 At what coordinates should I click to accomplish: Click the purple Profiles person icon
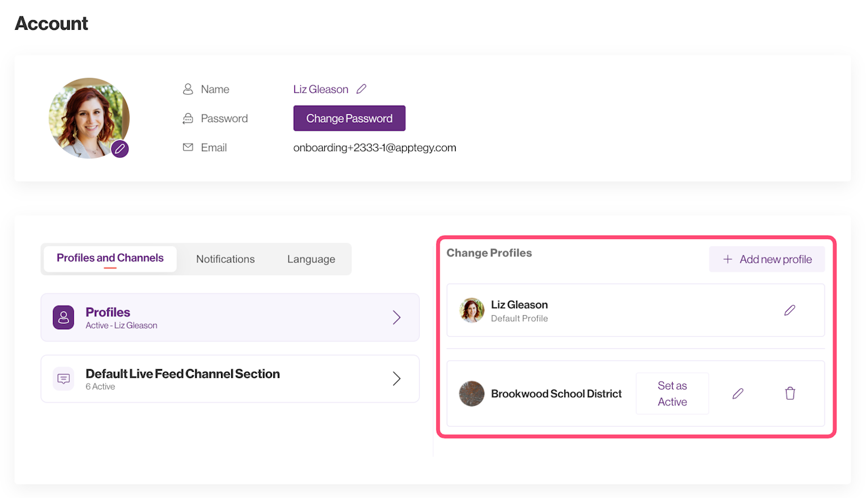click(x=64, y=317)
